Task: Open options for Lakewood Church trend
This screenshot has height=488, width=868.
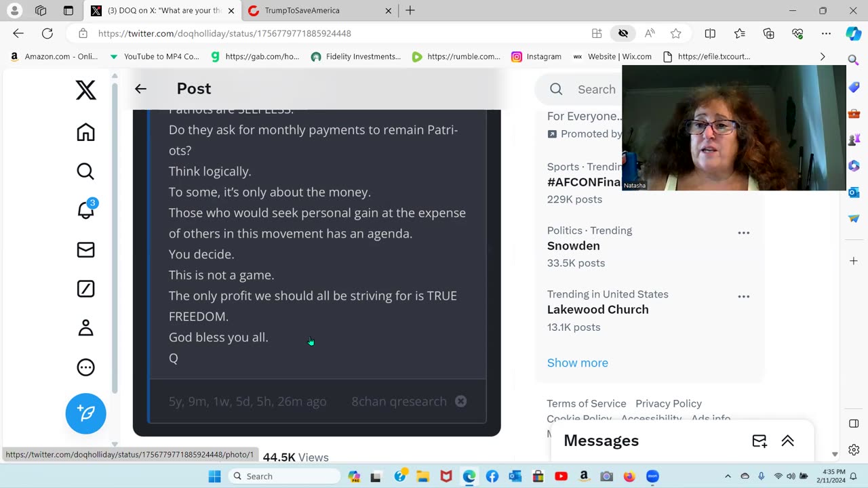Action: [744, 296]
